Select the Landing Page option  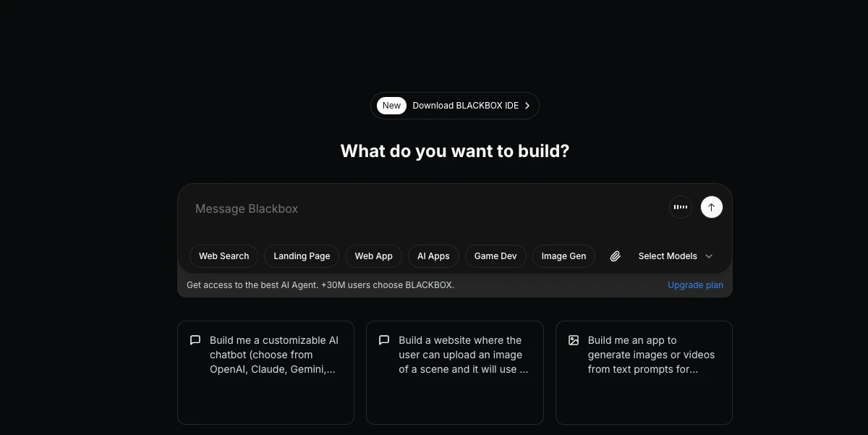(x=302, y=256)
